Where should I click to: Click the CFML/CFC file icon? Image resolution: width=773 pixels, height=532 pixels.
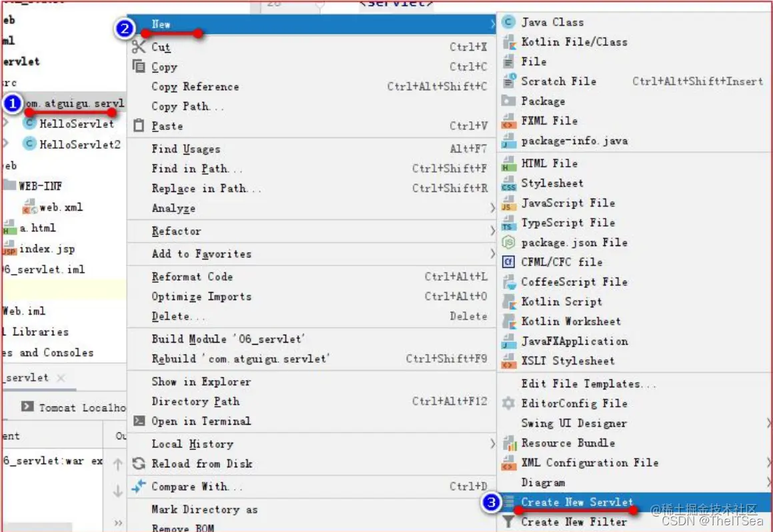click(x=508, y=262)
